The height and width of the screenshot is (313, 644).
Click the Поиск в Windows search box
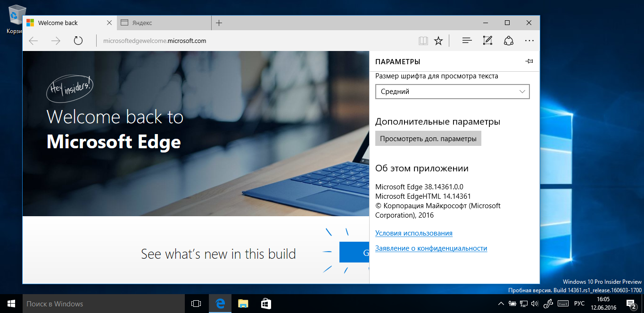[x=104, y=304]
